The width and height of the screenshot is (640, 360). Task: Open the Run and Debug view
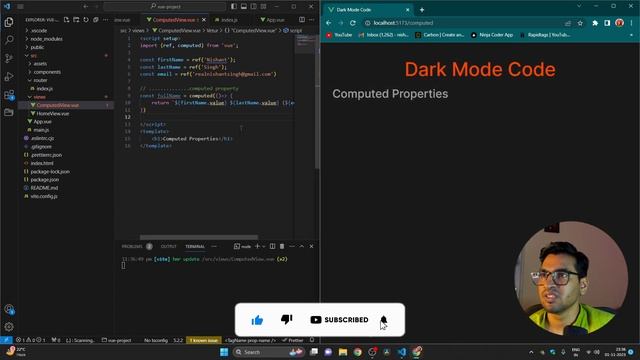click(x=9, y=76)
